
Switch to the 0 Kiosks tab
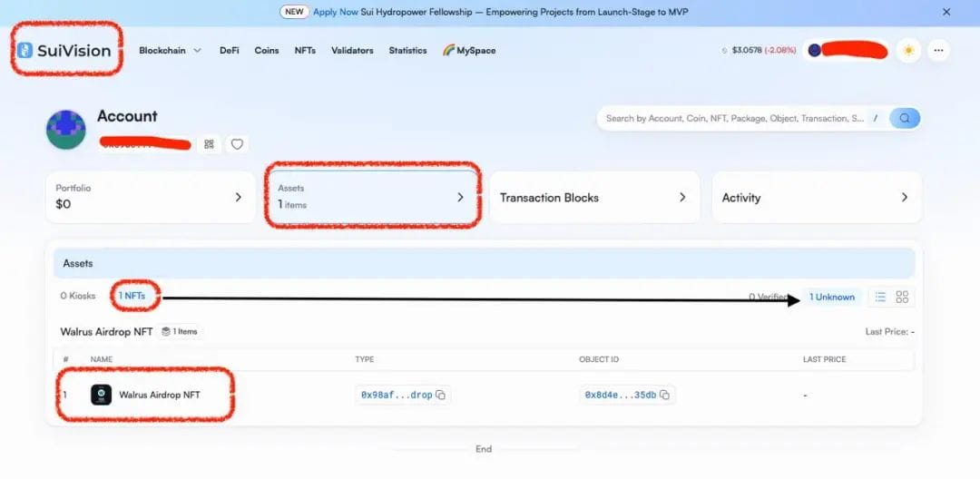pyautogui.click(x=78, y=296)
